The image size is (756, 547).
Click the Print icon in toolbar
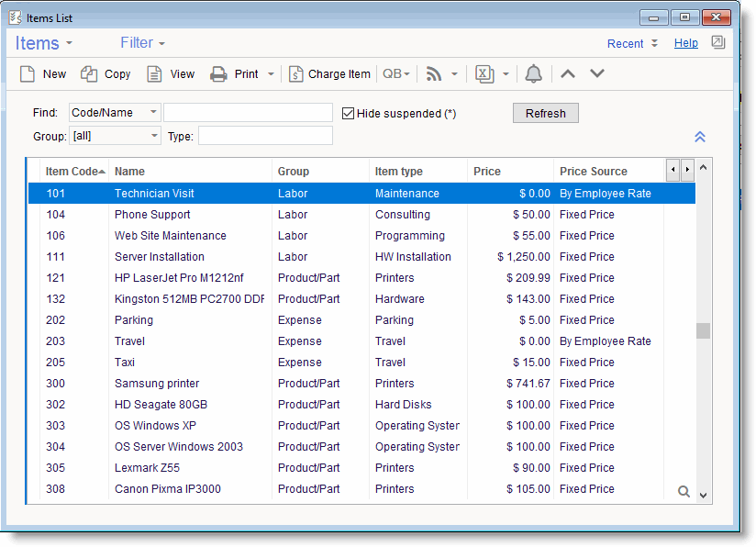tap(218, 74)
